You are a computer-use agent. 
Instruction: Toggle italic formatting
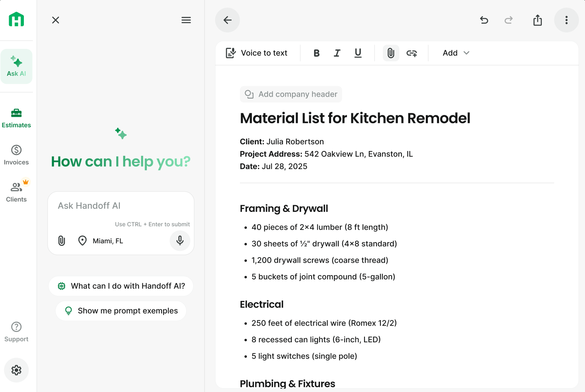pyautogui.click(x=337, y=53)
